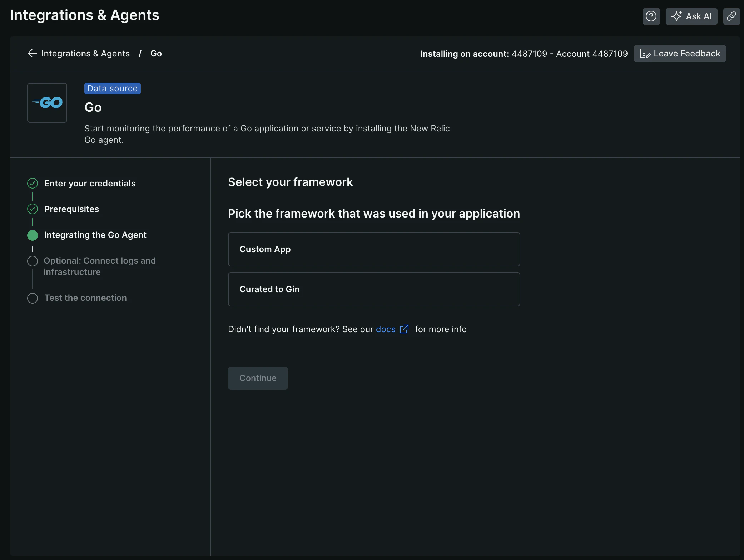744x560 pixels.
Task: Click the Integrations & Agents page title
Action: [x=85, y=15]
